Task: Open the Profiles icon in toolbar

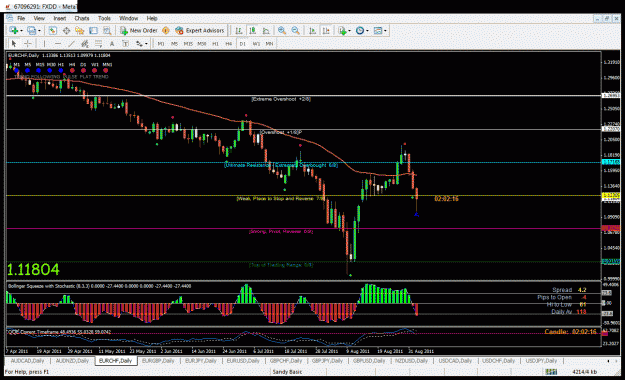Action: tap(31, 30)
